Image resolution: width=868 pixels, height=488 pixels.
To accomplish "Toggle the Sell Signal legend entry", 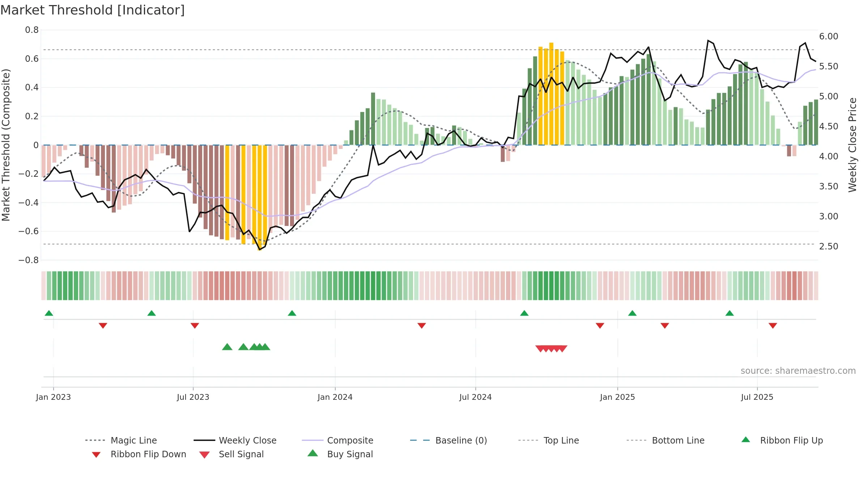I will click(x=231, y=454).
